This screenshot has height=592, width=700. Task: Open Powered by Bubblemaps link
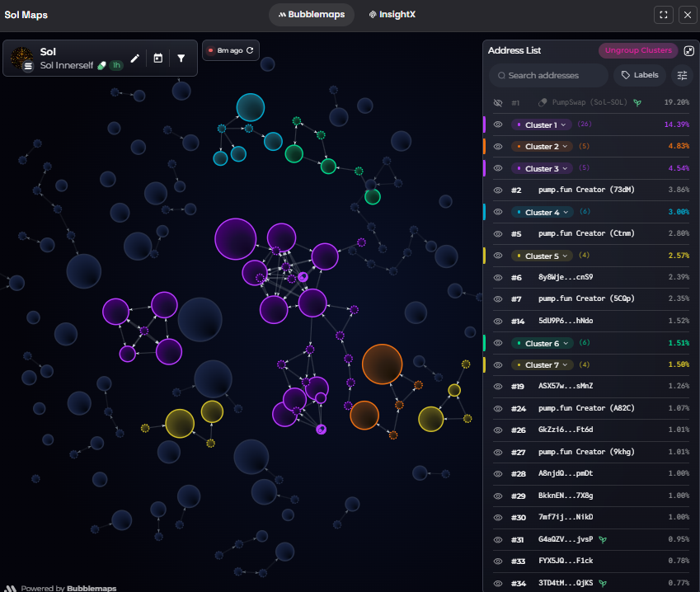(x=61, y=588)
